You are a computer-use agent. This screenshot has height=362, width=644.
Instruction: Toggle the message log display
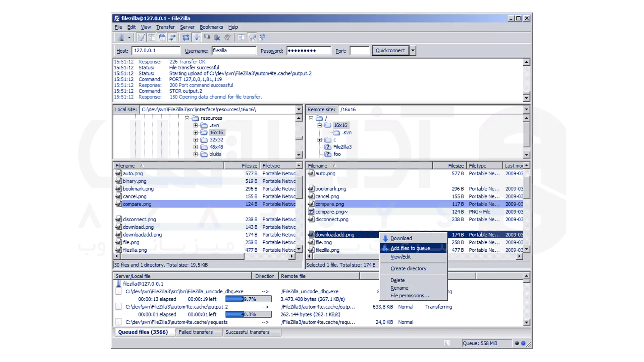tap(141, 37)
